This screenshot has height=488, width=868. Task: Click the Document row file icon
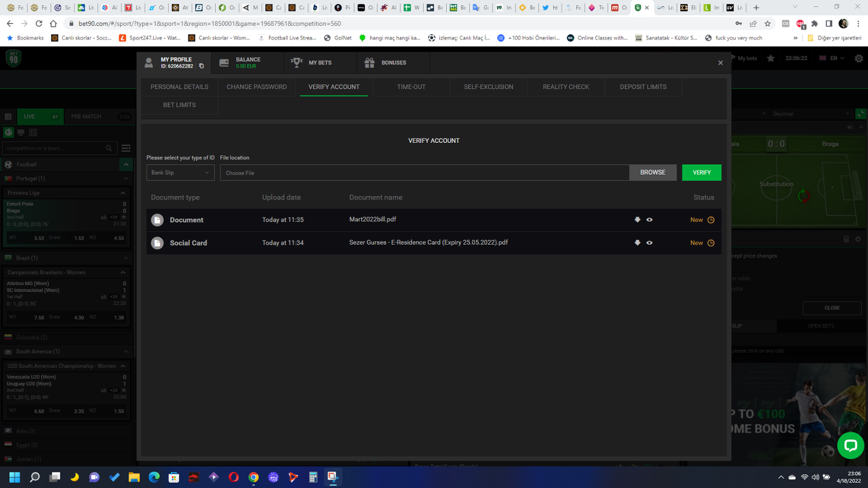[157, 220]
